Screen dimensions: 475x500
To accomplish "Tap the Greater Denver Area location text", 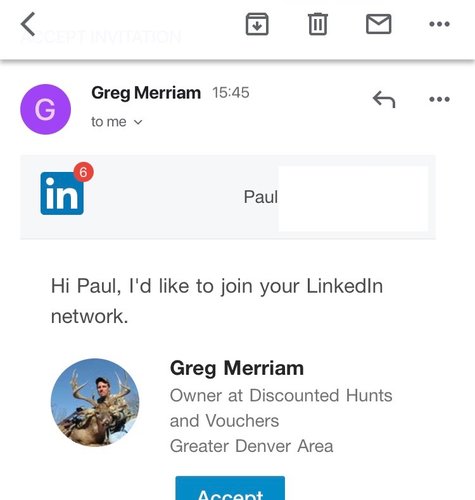I will tap(252, 446).
